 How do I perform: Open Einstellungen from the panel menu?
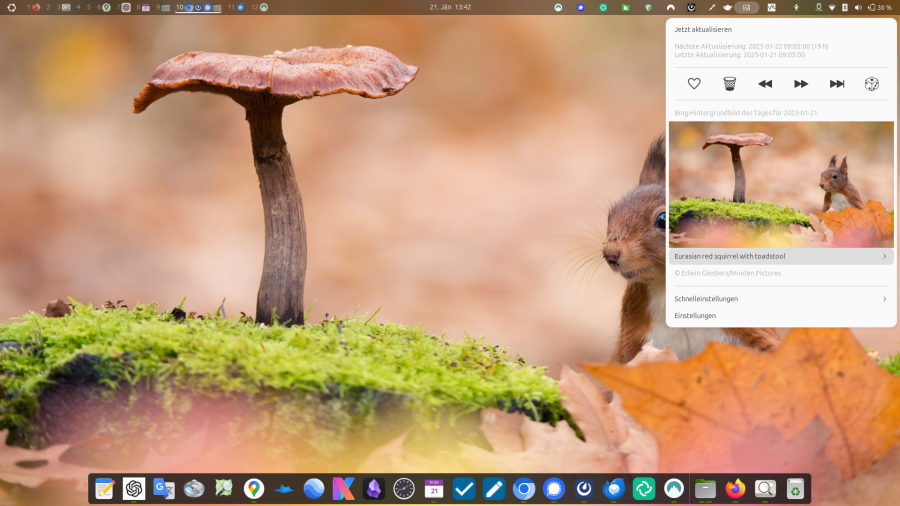click(696, 316)
